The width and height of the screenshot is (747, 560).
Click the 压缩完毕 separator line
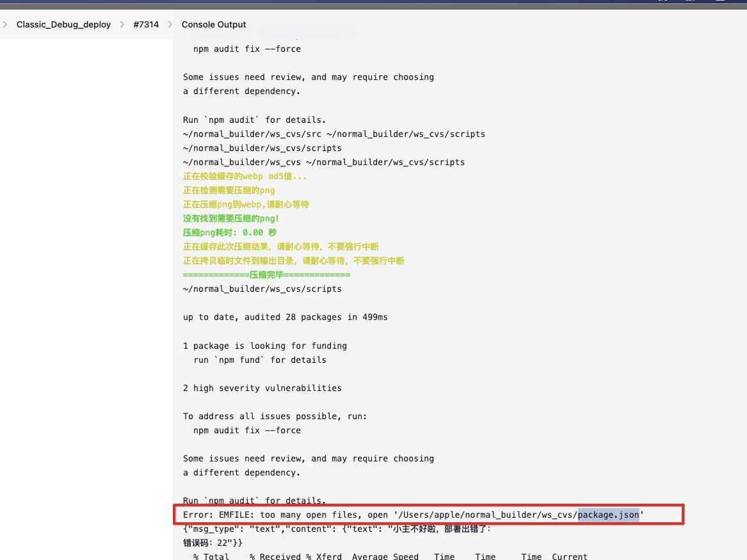coord(266,275)
